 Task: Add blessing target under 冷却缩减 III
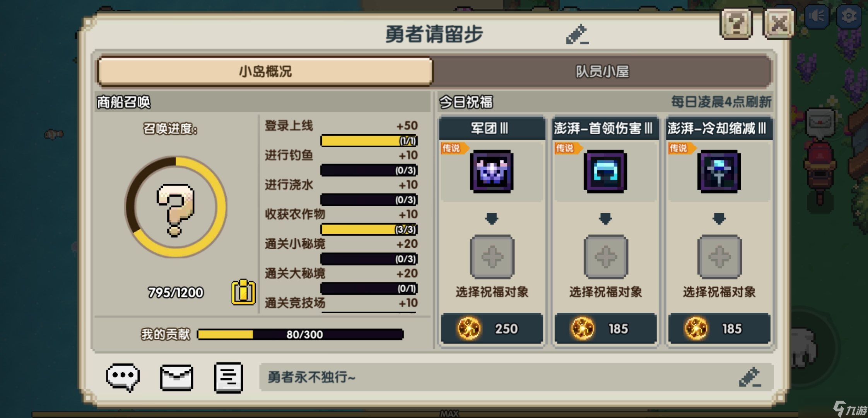pos(719,257)
